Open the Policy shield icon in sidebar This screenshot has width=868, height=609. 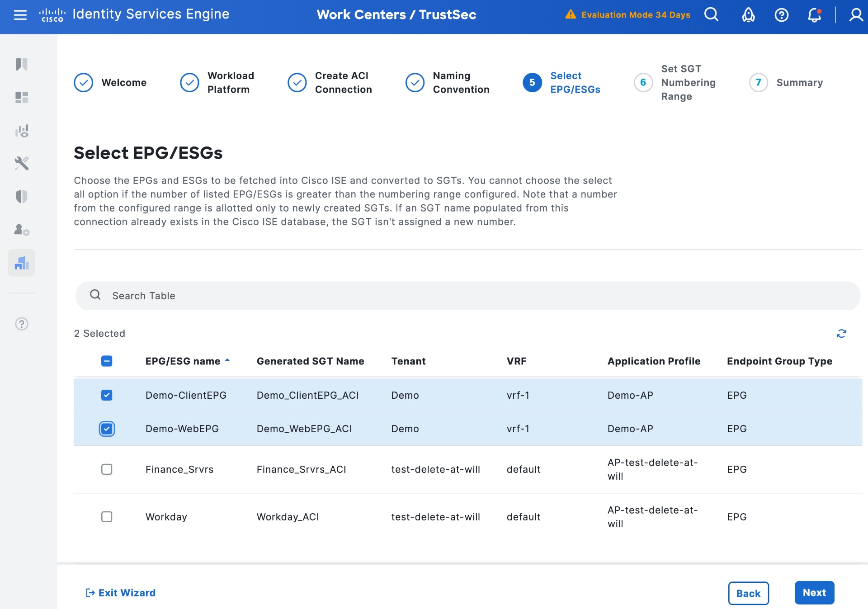21,197
